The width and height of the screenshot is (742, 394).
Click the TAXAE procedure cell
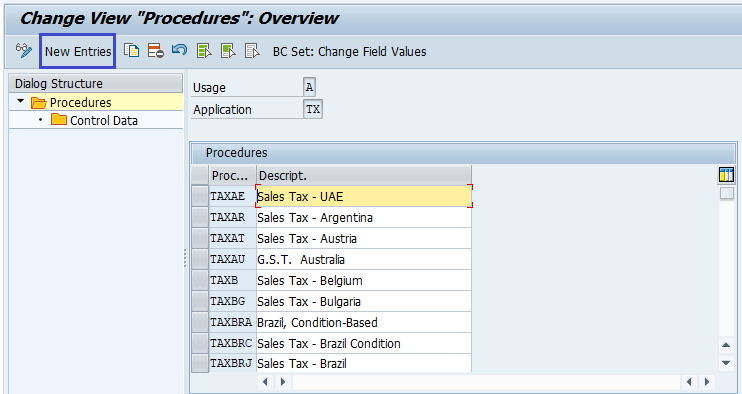(232, 196)
